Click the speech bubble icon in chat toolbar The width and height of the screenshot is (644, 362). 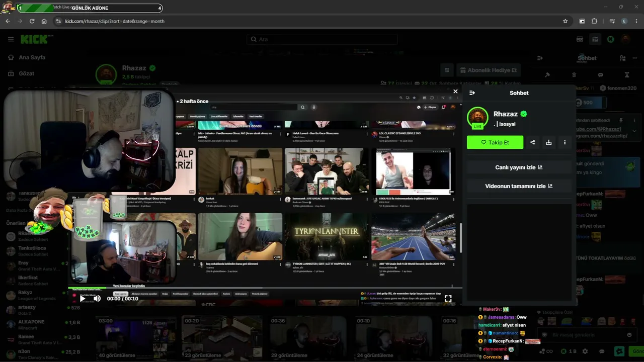600,75
